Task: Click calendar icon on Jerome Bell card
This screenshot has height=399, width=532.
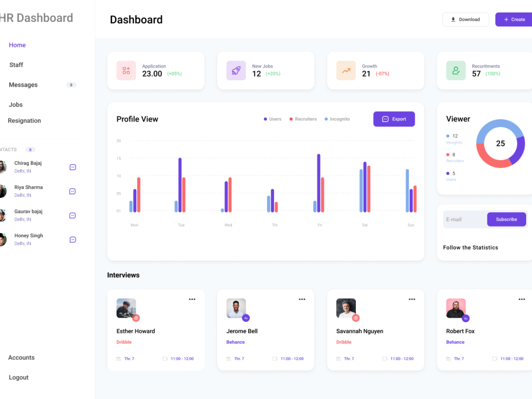Action: coord(229,359)
